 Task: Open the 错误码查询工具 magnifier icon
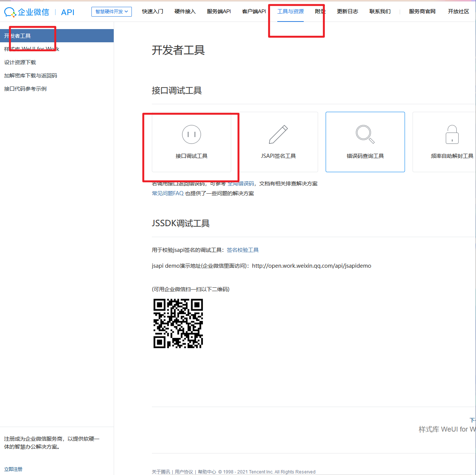tap(365, 134)
